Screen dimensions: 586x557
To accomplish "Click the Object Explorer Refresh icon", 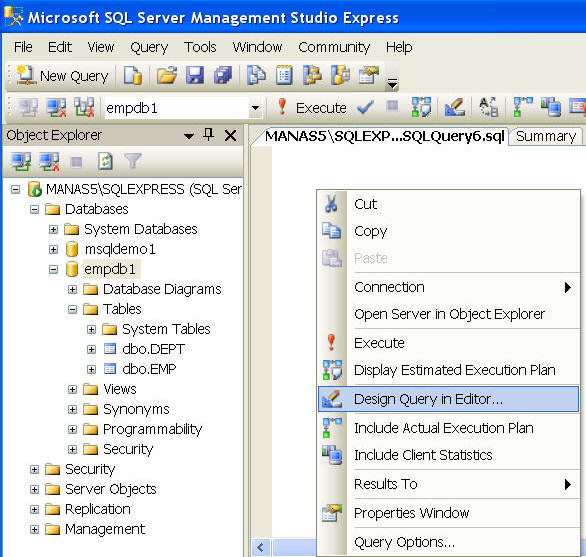I will click(105, 162).
